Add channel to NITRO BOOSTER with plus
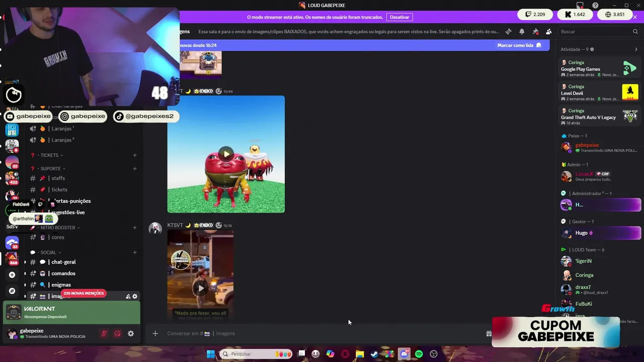 pos(135,227)
